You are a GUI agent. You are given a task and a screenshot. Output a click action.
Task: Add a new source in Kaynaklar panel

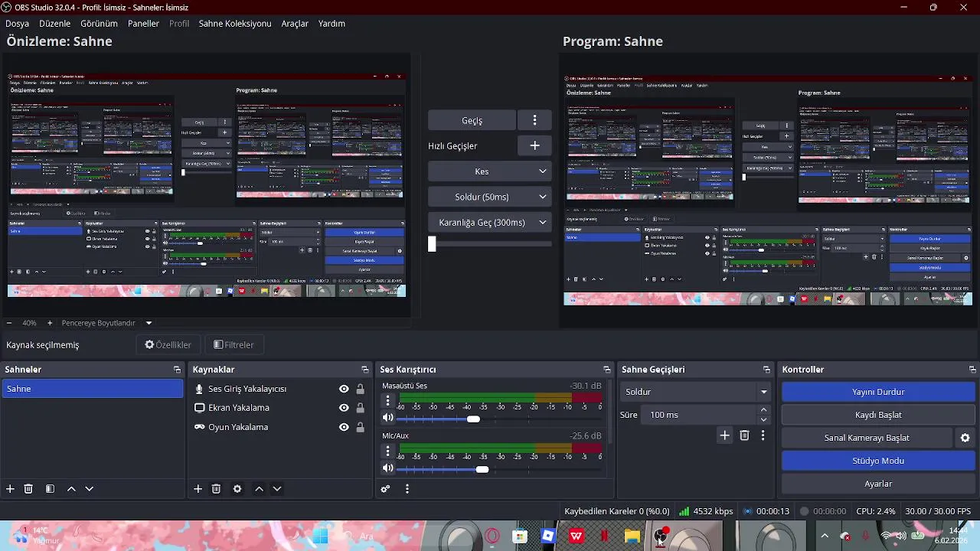[198, 489]
